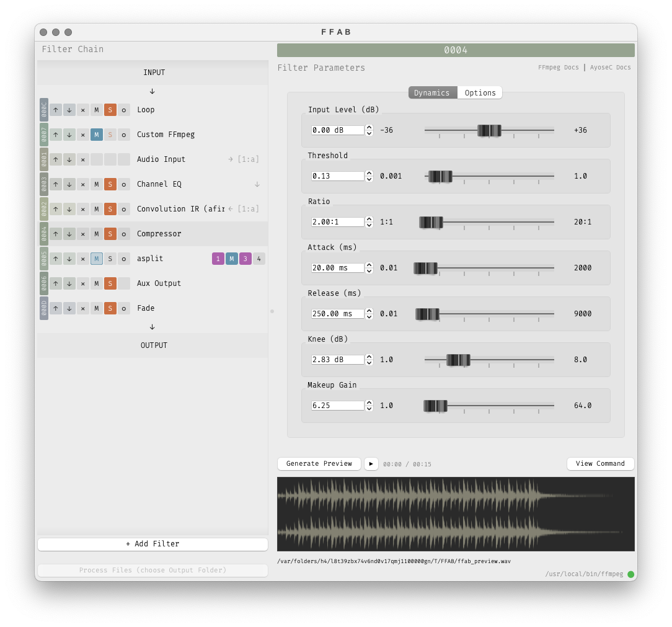Image resolution: width=672 pixels, height=627 pixels.
Task: Click the Knee (dB) slider handle
Action: 458,360
